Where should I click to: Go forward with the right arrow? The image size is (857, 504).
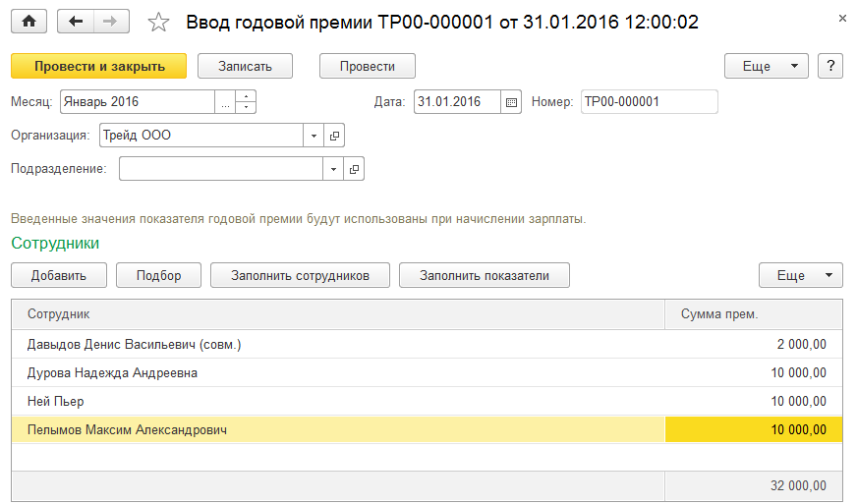pyautogui.click(x=109, y=22)
